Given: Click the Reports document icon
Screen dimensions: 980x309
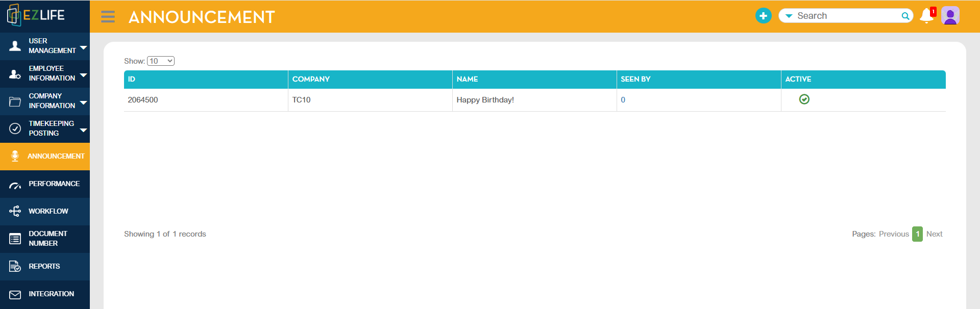Looking at the screenshot, I should 15,266.
